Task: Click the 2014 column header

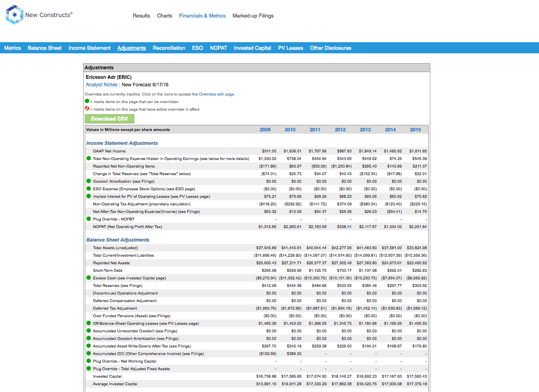Action: (390, 130)
